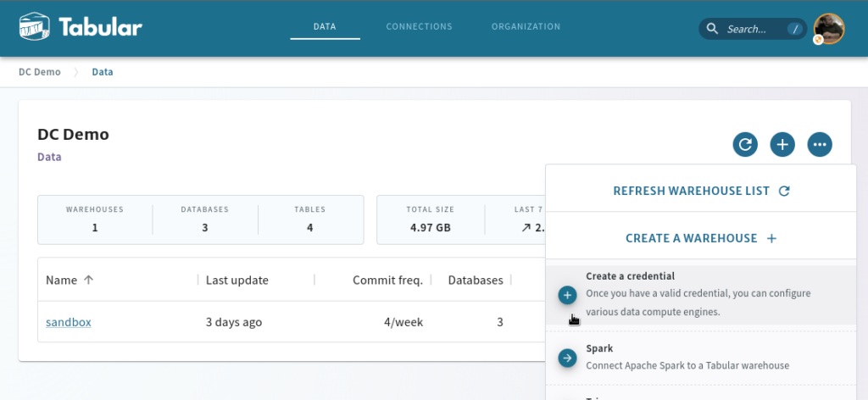
Task: Select Refresh Warehouse List menu entry
Action: coord(701,191)
